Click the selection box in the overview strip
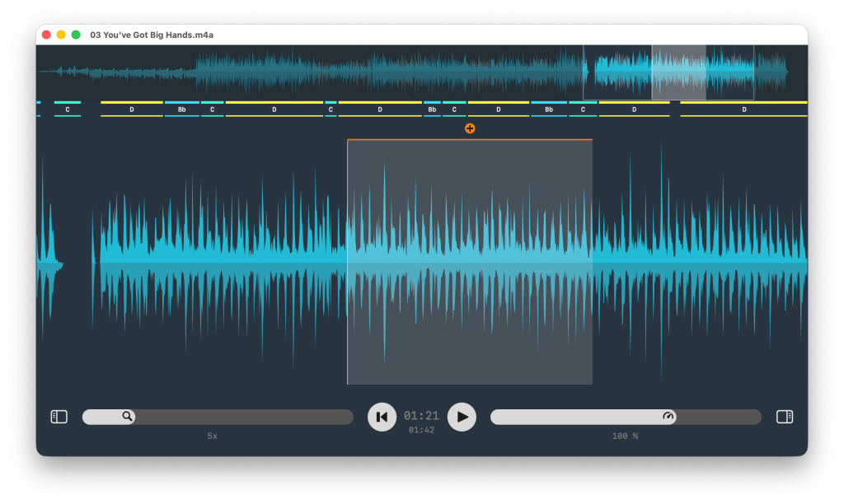This screenshot has height=504, width=844. 678,72
